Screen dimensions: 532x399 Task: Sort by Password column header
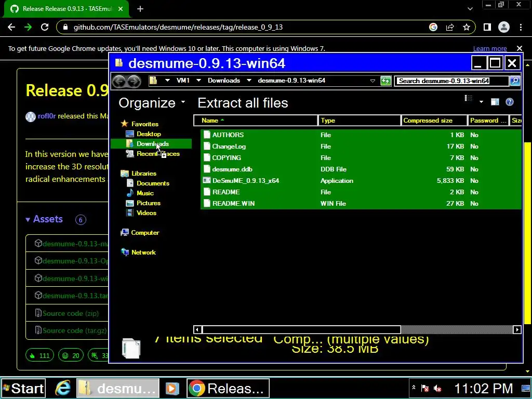[x=488, y=121]
